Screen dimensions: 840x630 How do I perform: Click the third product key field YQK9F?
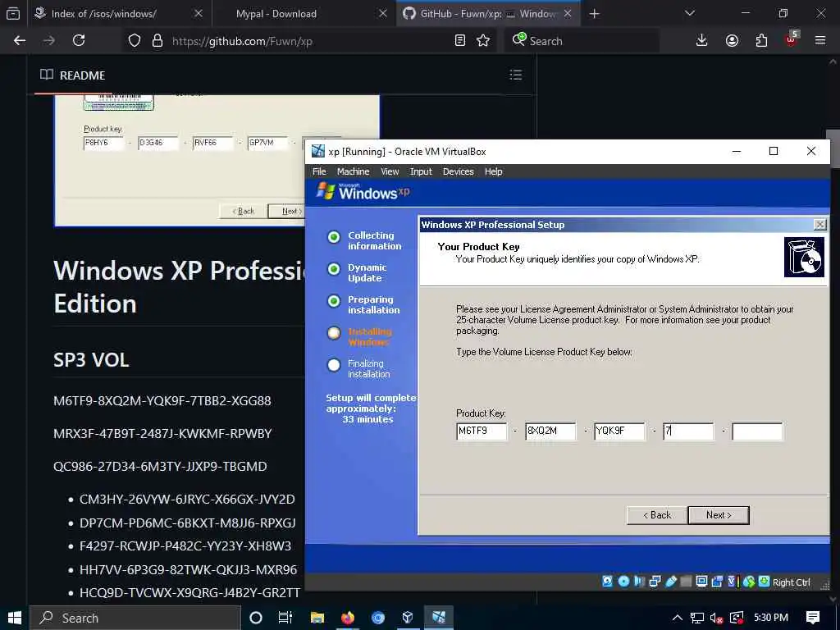click(619, 431)
